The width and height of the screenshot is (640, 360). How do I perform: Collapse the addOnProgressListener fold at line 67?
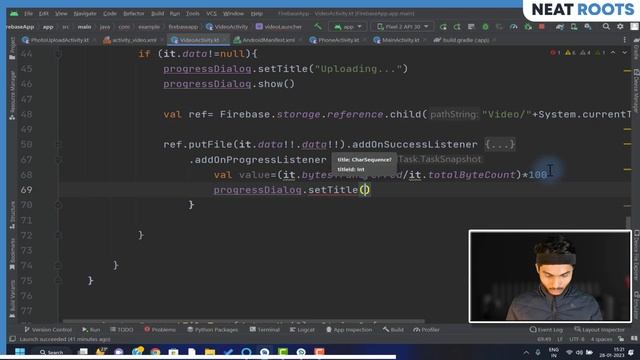click(59, 160)
